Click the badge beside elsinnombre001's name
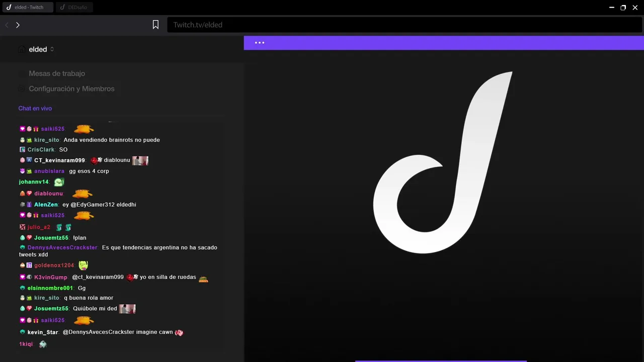 23,288
